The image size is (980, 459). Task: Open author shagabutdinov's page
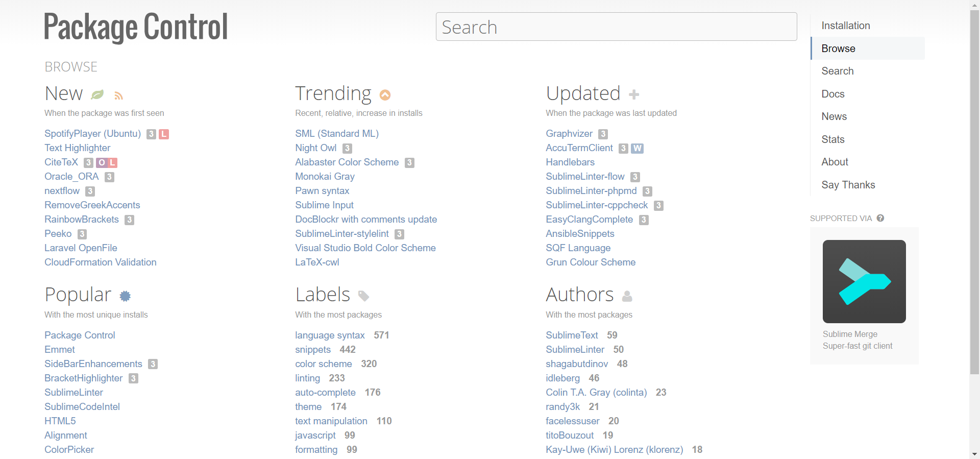point(577,364)
